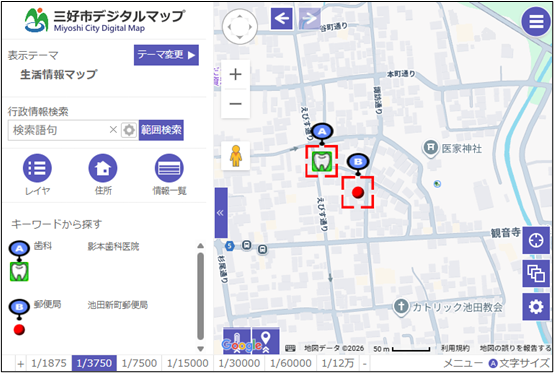Click the location pin button at map bottom
554x373 pixels.
click(266, 341)
